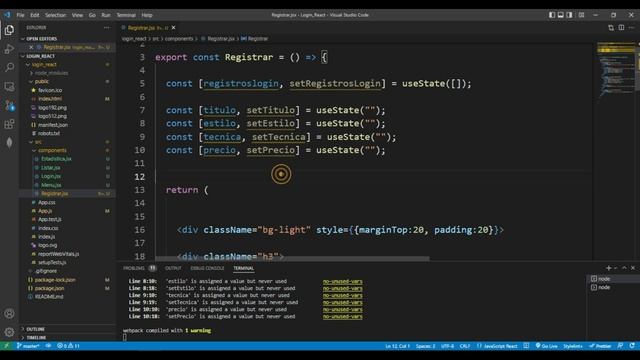The height and width of the screenshot is (360, 640).
Task: Change indentation via Spaces: 2
Action: [425, 346]
